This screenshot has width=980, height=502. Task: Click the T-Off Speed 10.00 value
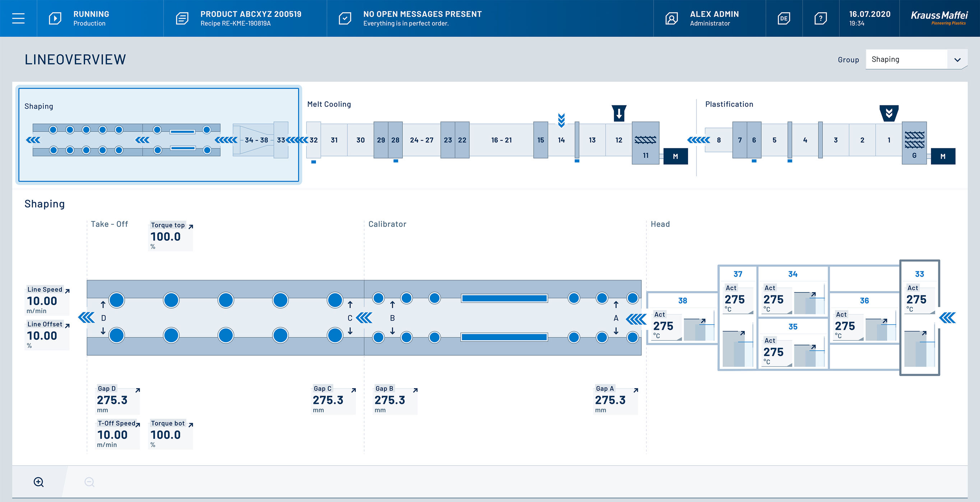(112, 435)
